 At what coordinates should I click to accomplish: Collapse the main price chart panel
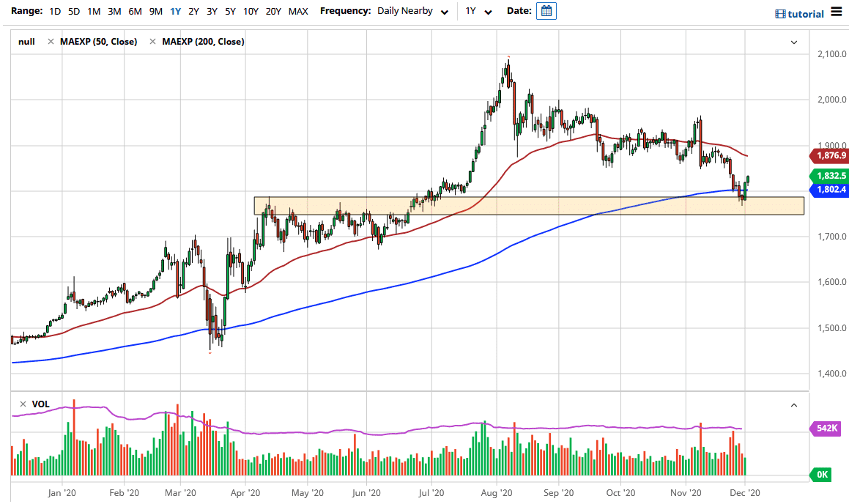(x=794, y=42)
